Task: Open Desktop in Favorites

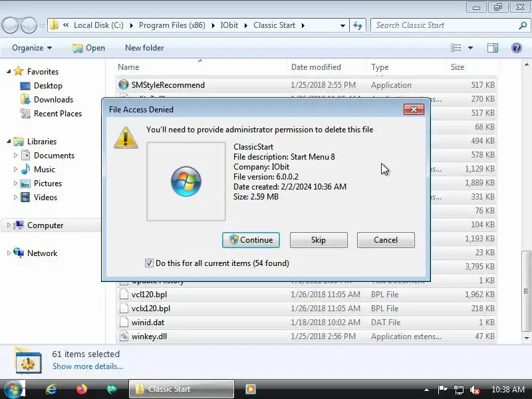Action: click(x=48, y=86)
